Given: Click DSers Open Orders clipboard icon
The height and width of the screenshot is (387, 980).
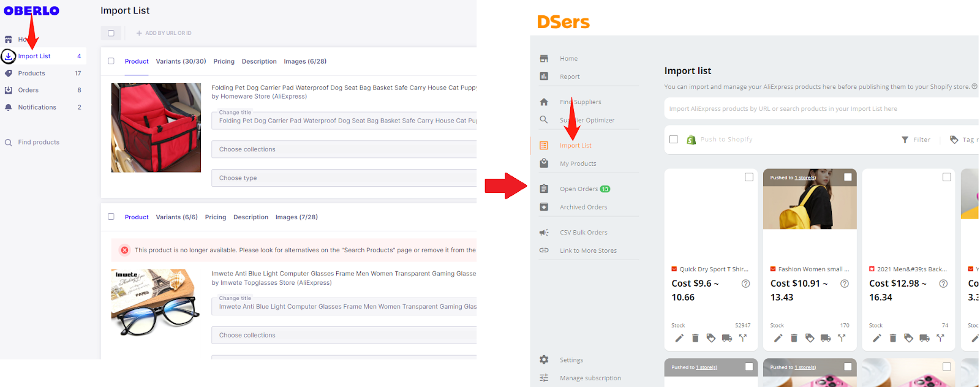Looking at the screenshot, I should coord(544,189).
